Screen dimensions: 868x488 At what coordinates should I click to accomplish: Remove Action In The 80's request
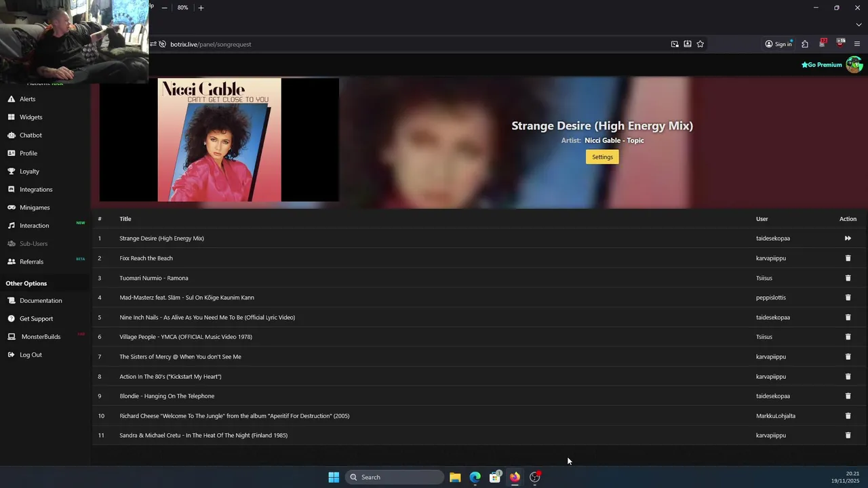point(848,376)
